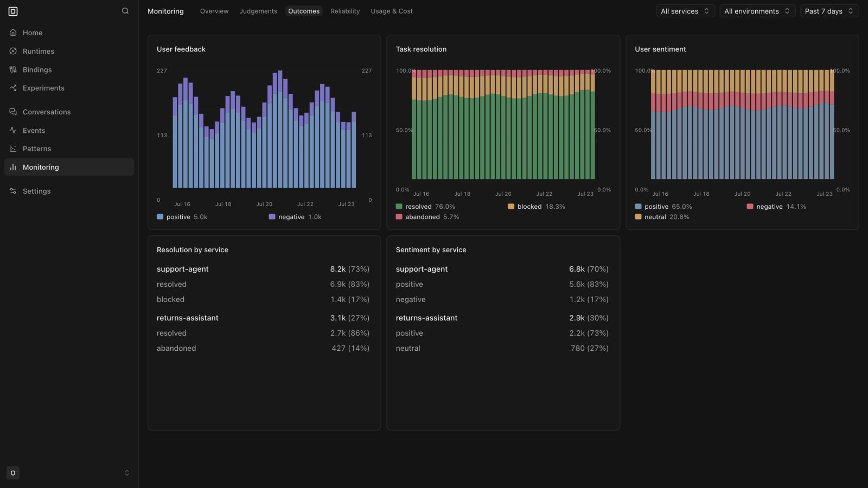Viewport: 868px width, 488px height.
Task: Click the 'blocked' row label
Action: tap(170, 299)
